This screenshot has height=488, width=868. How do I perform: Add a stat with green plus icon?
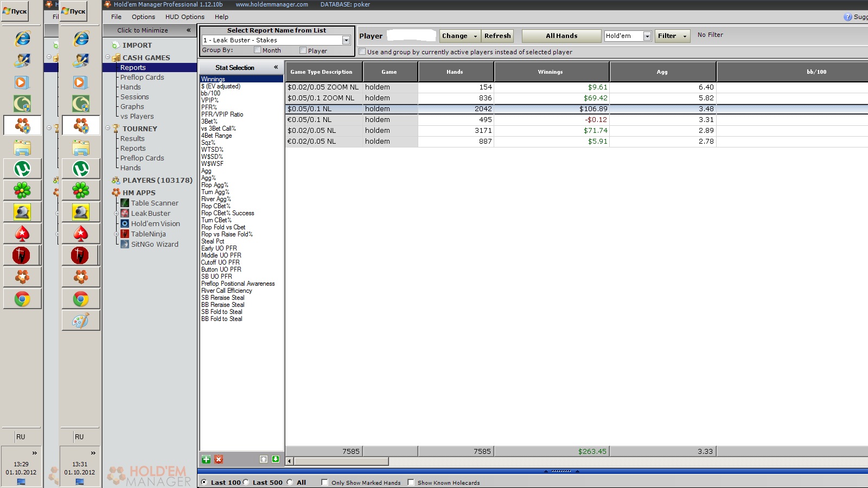tap(206, 459)
